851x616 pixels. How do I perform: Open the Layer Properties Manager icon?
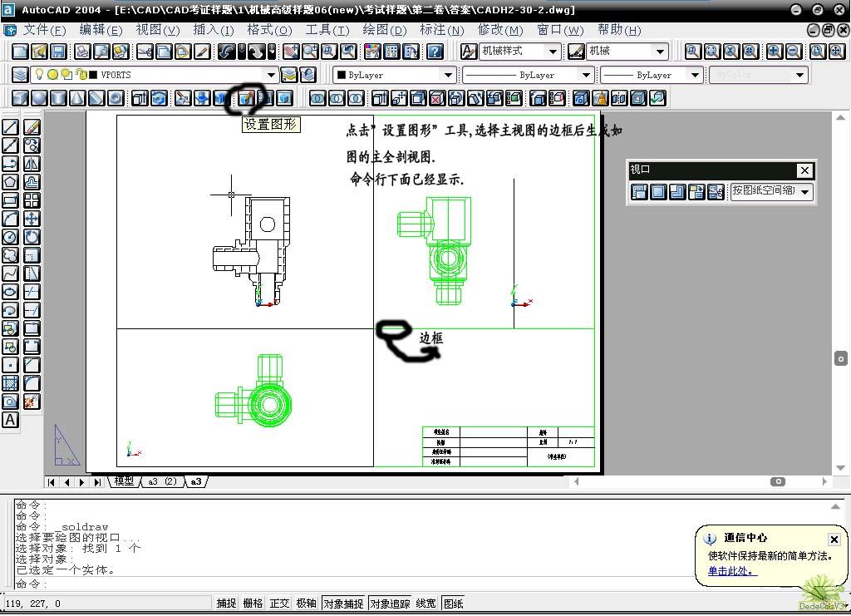tap(20, 75)
